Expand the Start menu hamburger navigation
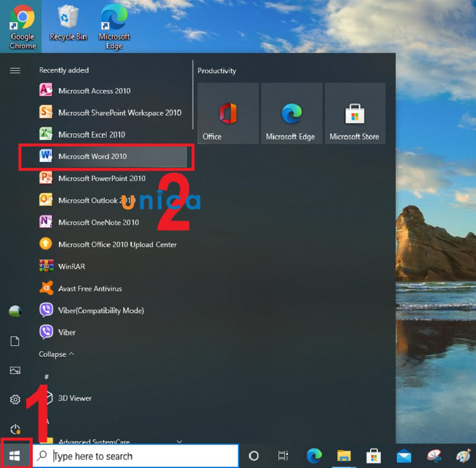Screen dimensions: 476x468 15,70
